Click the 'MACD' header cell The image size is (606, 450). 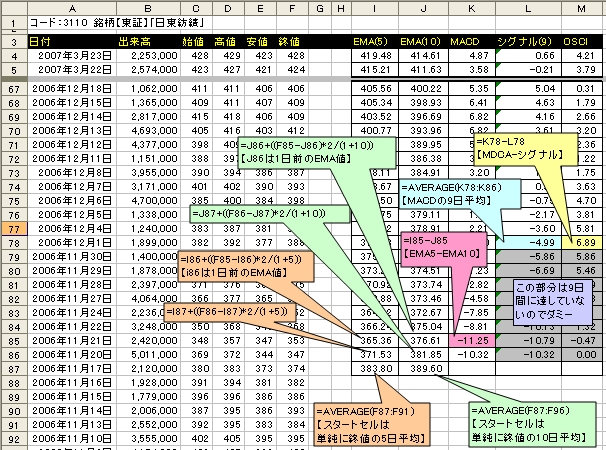point(472,42)
